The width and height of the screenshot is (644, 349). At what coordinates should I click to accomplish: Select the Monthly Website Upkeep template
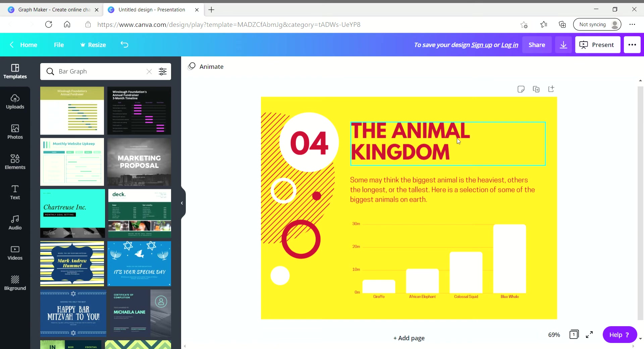[x=72, y=162]
